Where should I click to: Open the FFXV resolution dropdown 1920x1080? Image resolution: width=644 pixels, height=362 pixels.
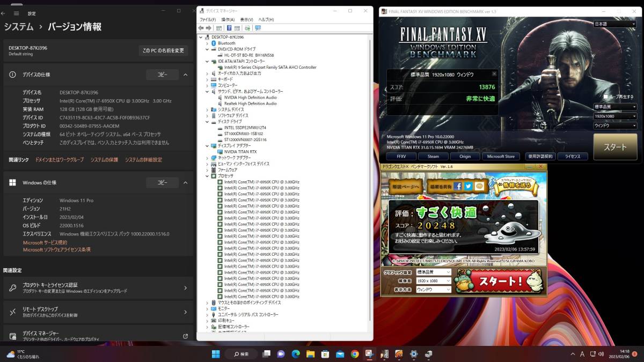click(615, 116)
